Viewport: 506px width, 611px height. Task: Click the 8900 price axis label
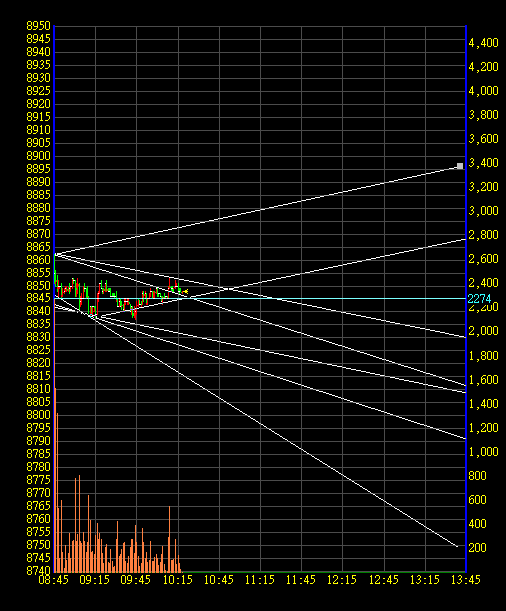tap(39, 156)
